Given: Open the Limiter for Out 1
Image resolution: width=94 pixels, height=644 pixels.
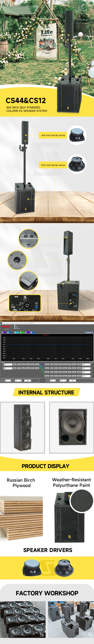Looking at the screenshot, I should 79,365.
